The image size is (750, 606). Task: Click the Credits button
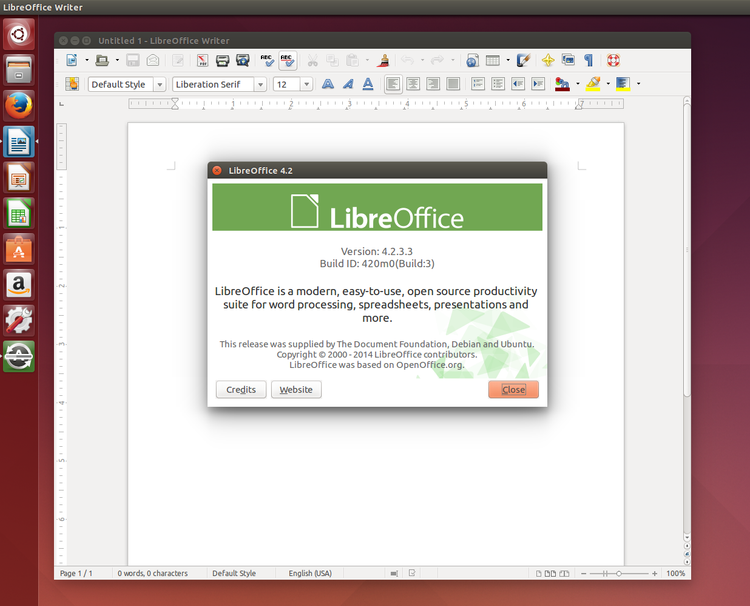241,389
